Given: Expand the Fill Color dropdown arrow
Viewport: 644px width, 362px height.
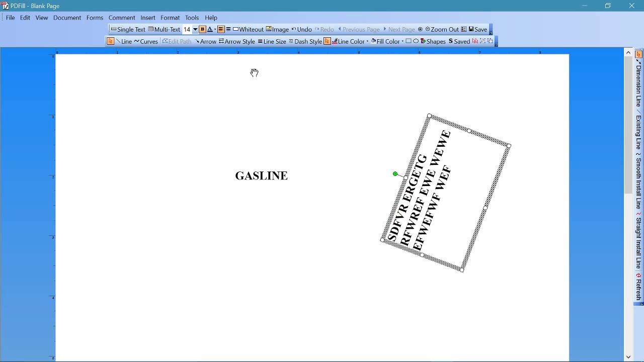Looking at the screenshot, I should pos(403,41).
